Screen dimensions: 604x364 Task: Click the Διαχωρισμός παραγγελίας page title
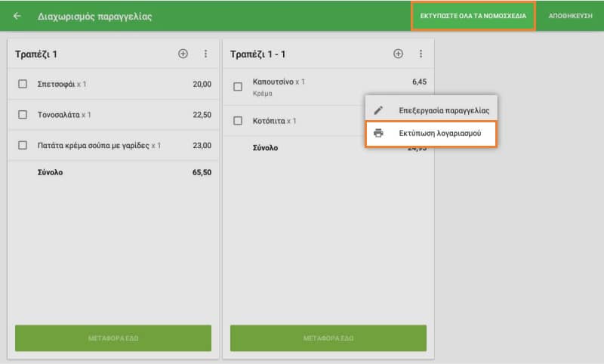coord(94,16)
